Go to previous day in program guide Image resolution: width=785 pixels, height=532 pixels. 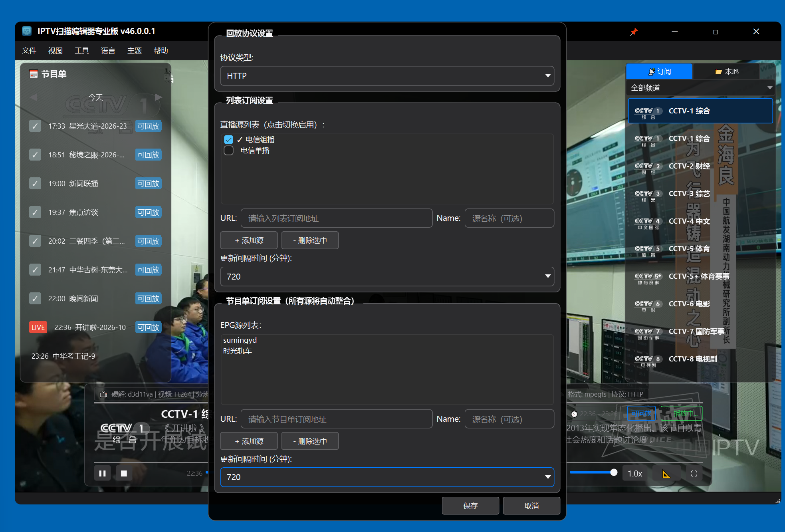point(33,97)
